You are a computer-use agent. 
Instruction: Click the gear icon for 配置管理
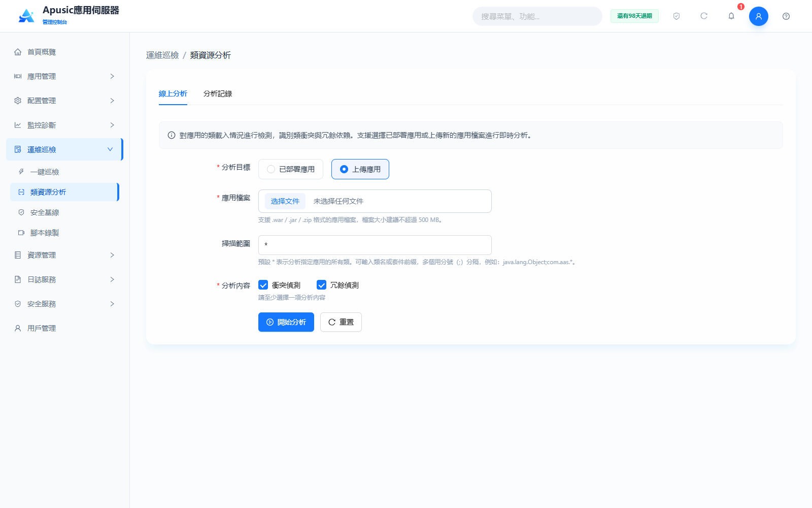[x=18, y=101]
